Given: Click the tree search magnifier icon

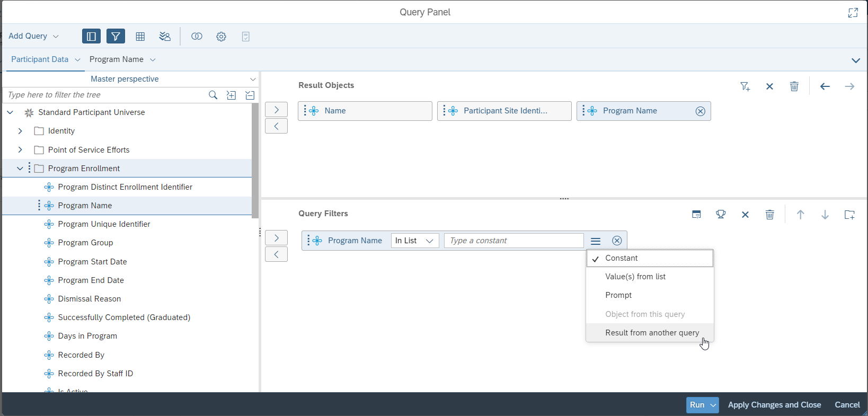Looking at the screenshot, I should 213,95.
